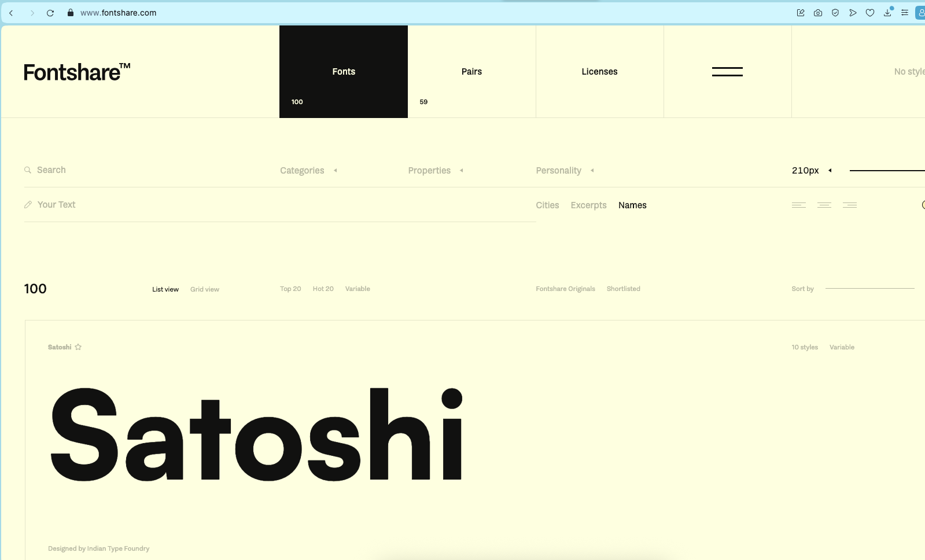Open the browser settings sliders icon
925x560 pixels.
pyautogui.click(x=905, y=13)
